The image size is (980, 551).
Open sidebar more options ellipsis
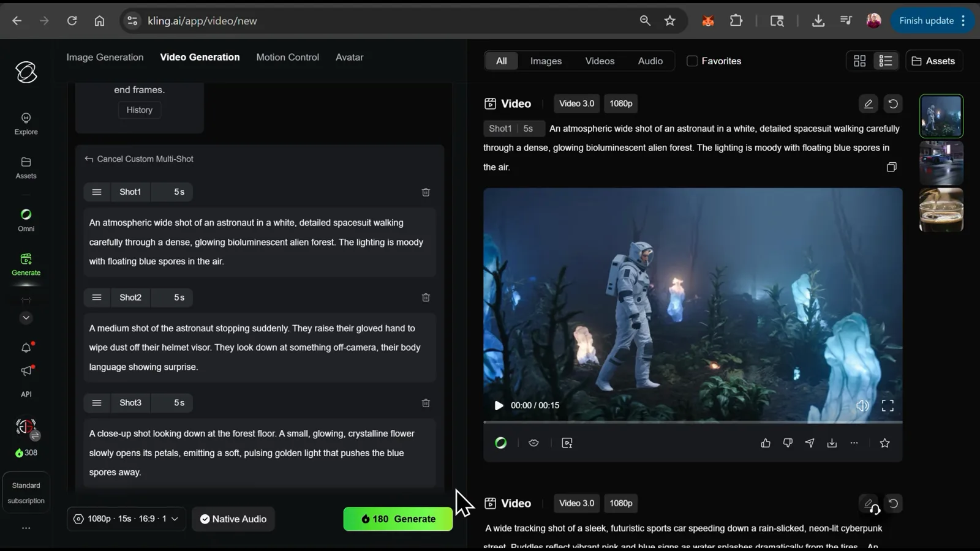26,528
